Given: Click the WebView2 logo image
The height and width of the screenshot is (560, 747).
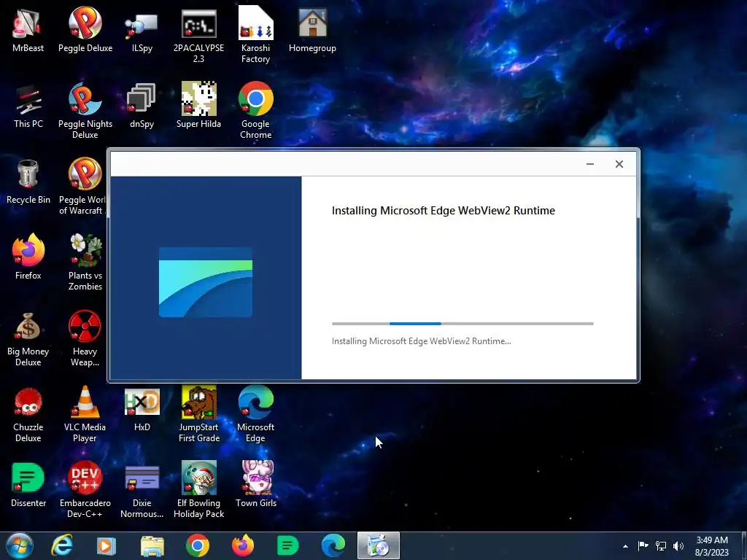Looking at the screenshot, I should [205, 282].
